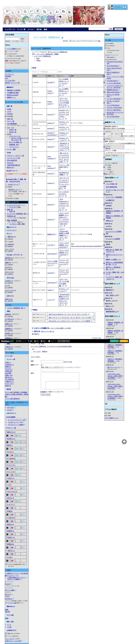Click the ログインする link in comment form
Viewport: 135px width, 644px height.
coord(68,361)
